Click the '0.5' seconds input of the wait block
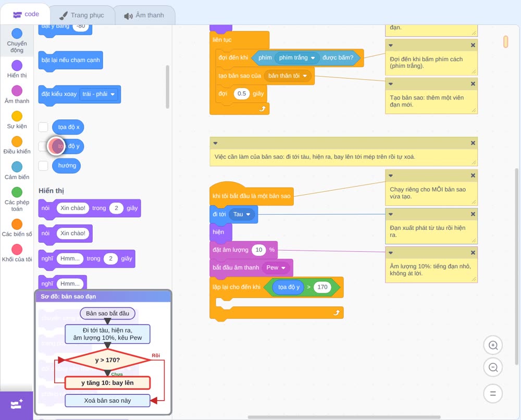 click(x=242, y=94)
